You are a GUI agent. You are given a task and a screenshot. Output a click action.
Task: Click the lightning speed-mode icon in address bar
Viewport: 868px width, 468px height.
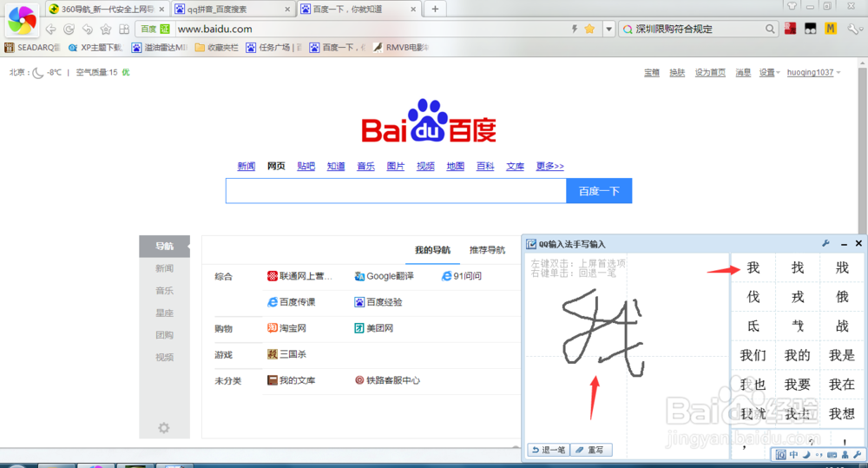click(575, 29)
